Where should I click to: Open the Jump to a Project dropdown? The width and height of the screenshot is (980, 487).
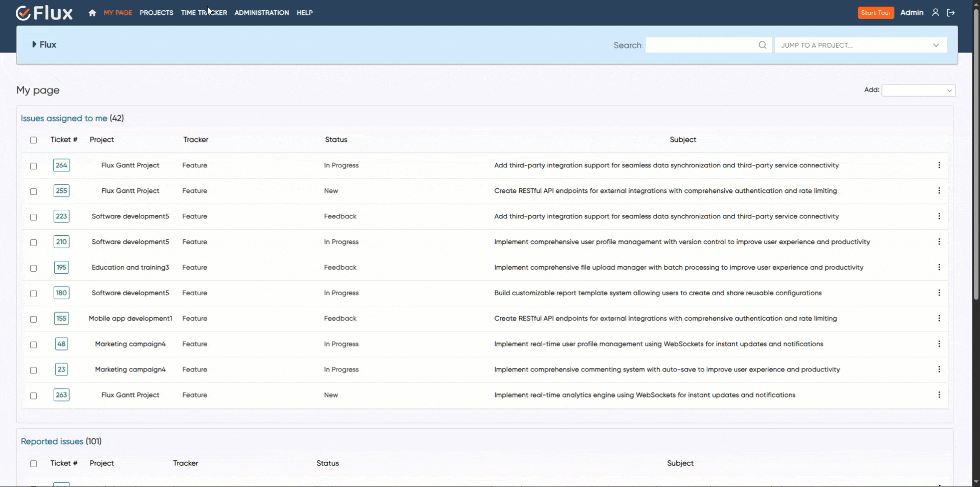[x=860, y=45]
